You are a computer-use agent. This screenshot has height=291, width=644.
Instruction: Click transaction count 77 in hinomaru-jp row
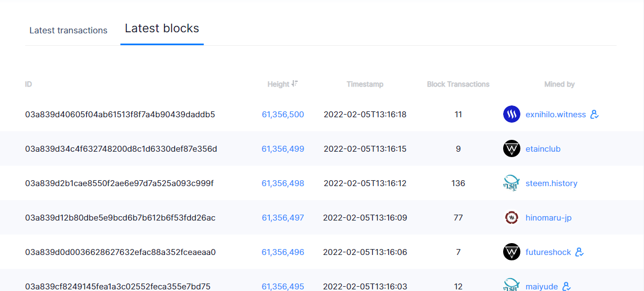[459, 217]
